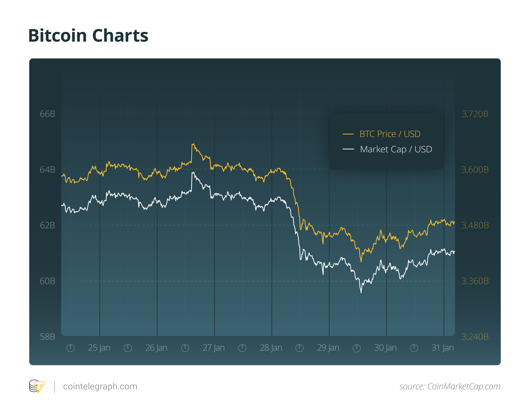Select the 27 Jan date label
This screenshot has height=420, width=530.
[x=214, y=348]
